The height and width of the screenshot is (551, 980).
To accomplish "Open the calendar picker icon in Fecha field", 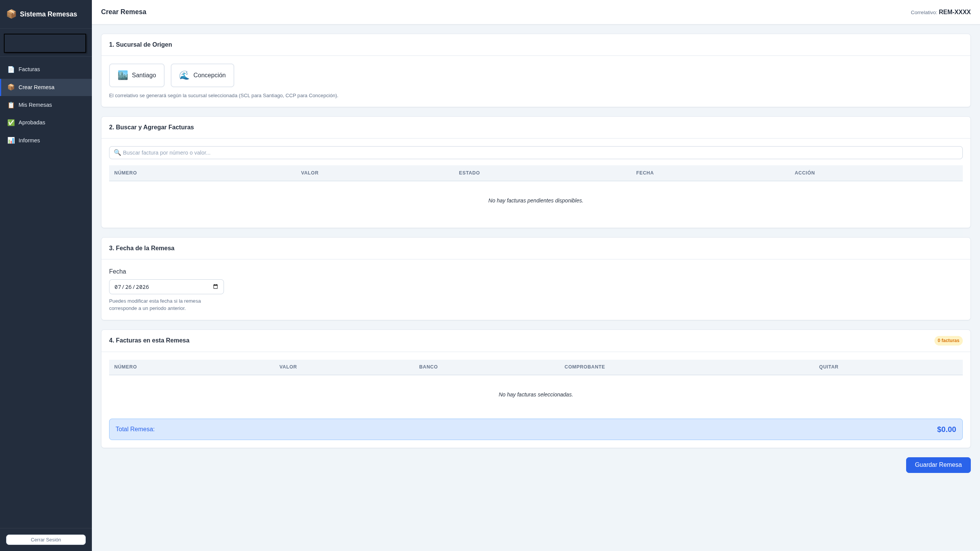I will tap(216, 287).
